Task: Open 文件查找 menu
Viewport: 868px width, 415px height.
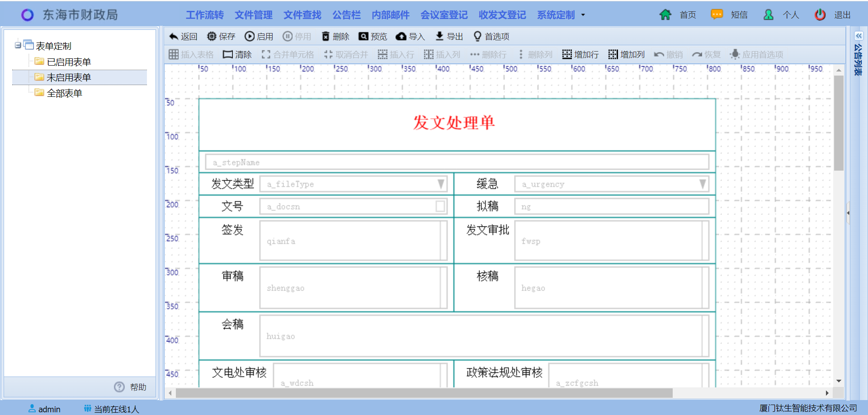Action: click(x=302, y=15)
